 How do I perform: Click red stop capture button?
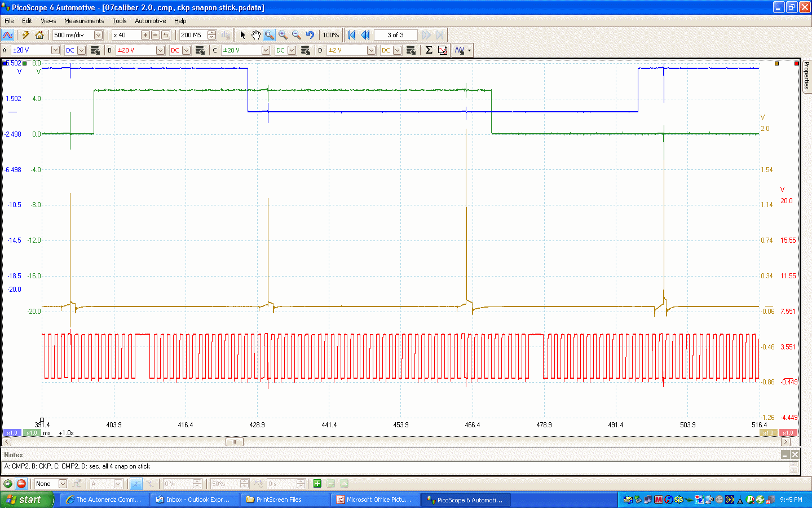click(21, 484)
